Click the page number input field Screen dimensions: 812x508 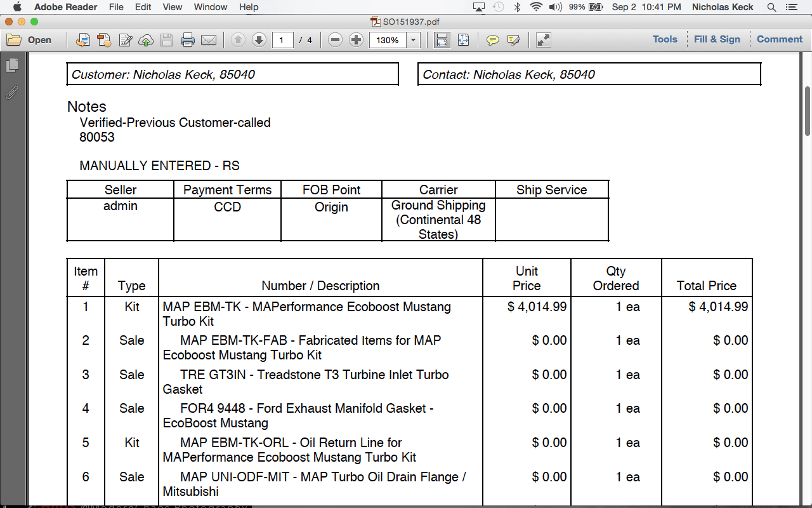pos(283,40)
